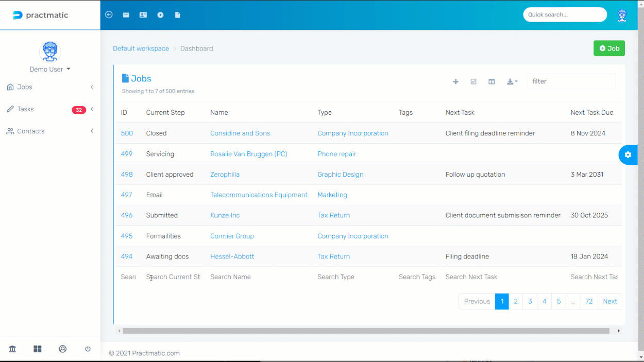
Task: Open the mail envelope icon in header
Action: (126, 15)
